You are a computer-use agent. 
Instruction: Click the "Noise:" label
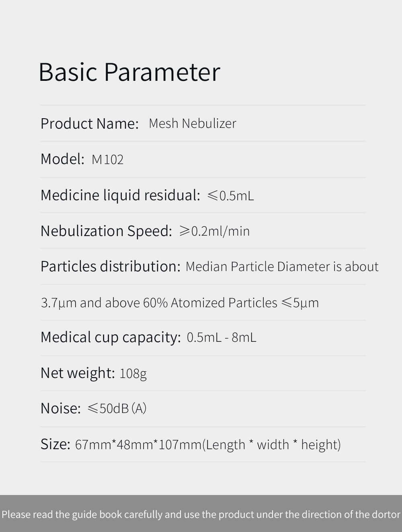(x=61, y=409)
